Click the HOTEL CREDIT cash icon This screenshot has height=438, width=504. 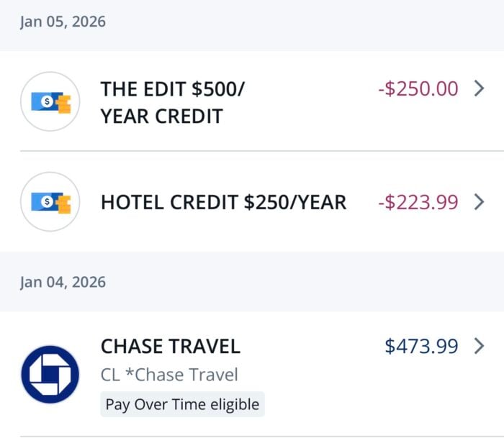tap(50, 202)
